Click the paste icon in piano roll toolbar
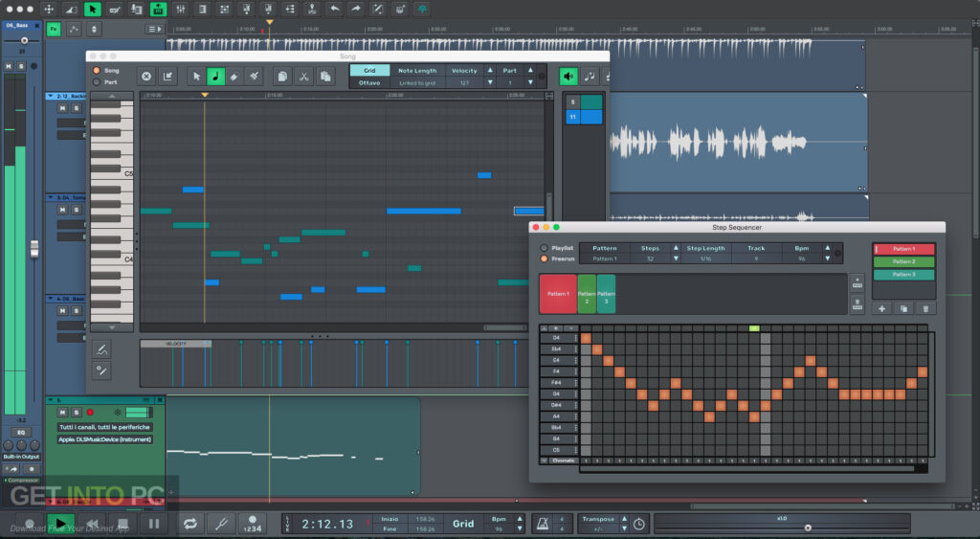Viewport: 980px width, 539px height. point(325,77)
